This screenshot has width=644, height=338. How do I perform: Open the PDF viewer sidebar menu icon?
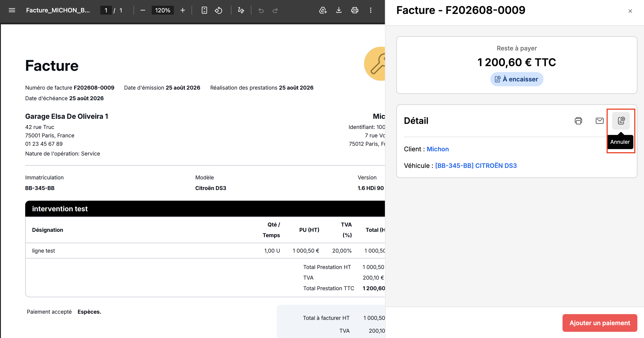click(x=12, y=10)
